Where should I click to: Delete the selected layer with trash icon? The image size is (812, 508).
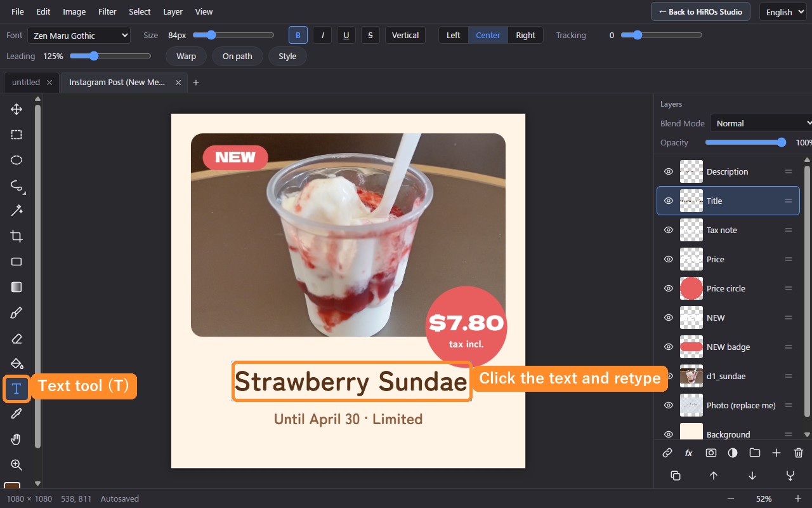tap(799, 453)
